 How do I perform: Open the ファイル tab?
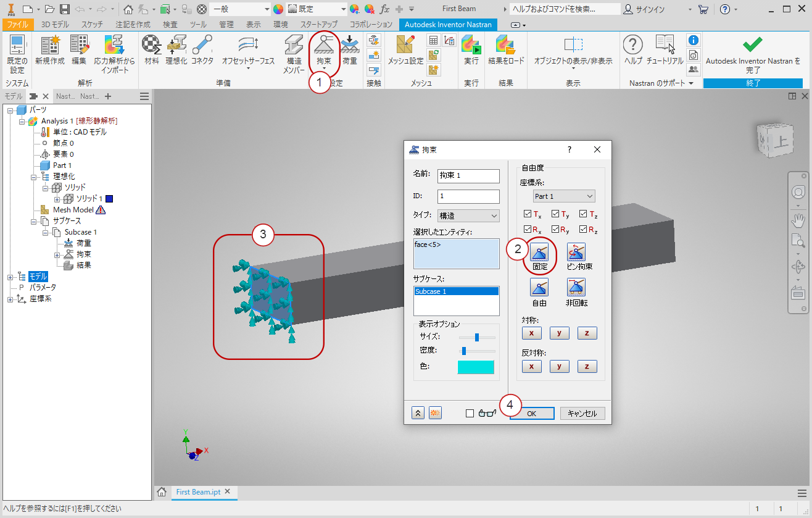pyautogui.click(x=18, y=25)
